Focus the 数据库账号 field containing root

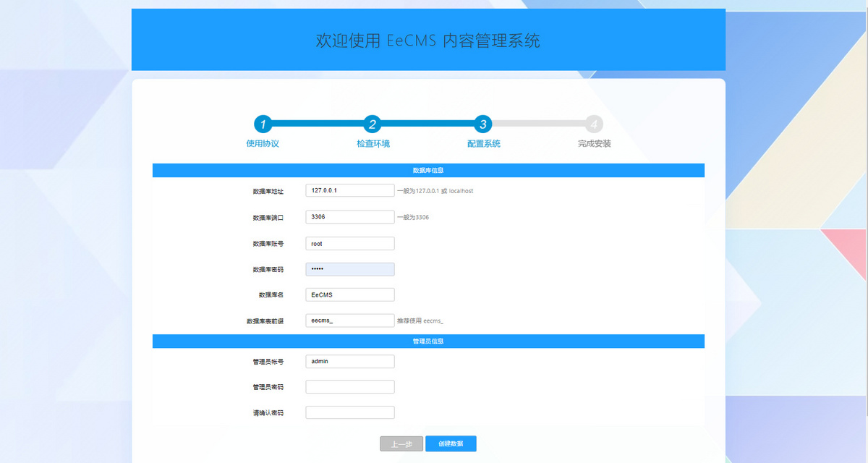tap(350, 244)
